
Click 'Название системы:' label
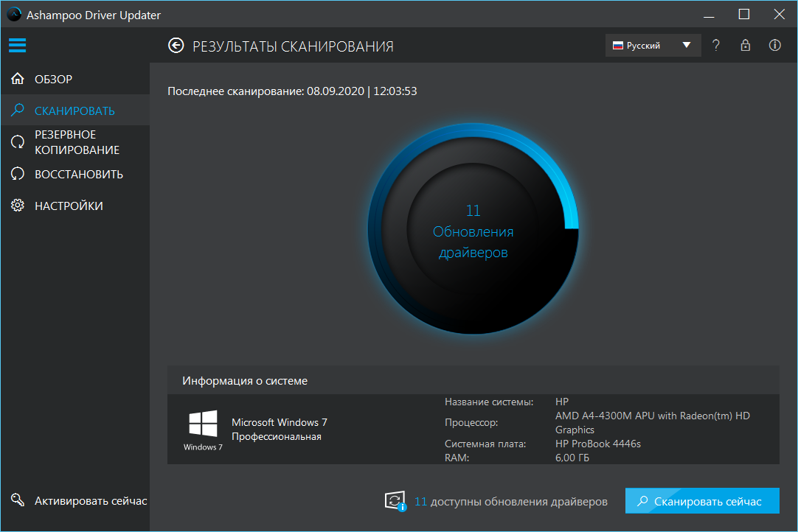[x=489, y=402]
